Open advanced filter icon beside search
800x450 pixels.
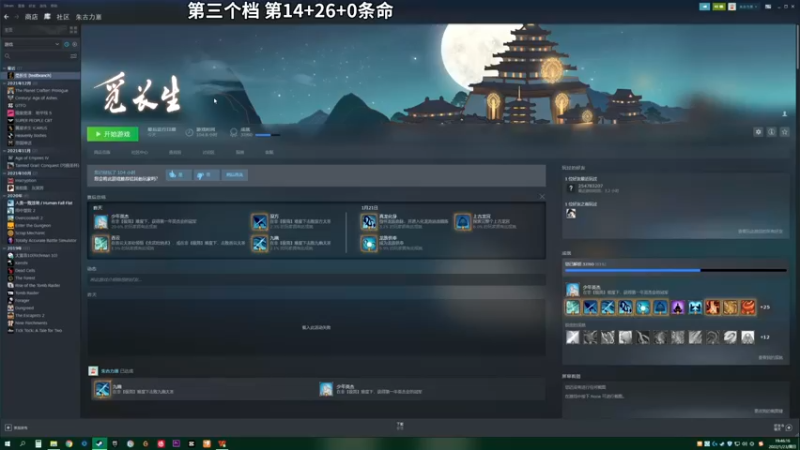[74, 56]
